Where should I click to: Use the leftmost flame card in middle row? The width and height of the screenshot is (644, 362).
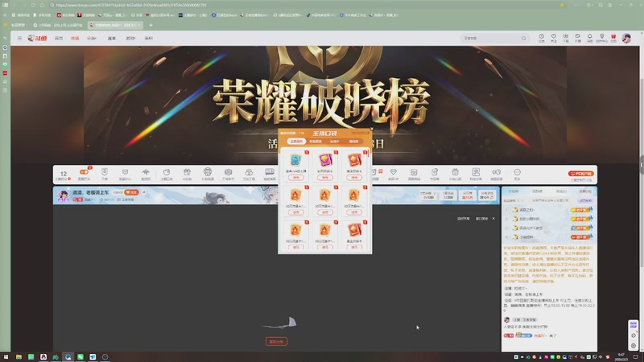[295, 212]
